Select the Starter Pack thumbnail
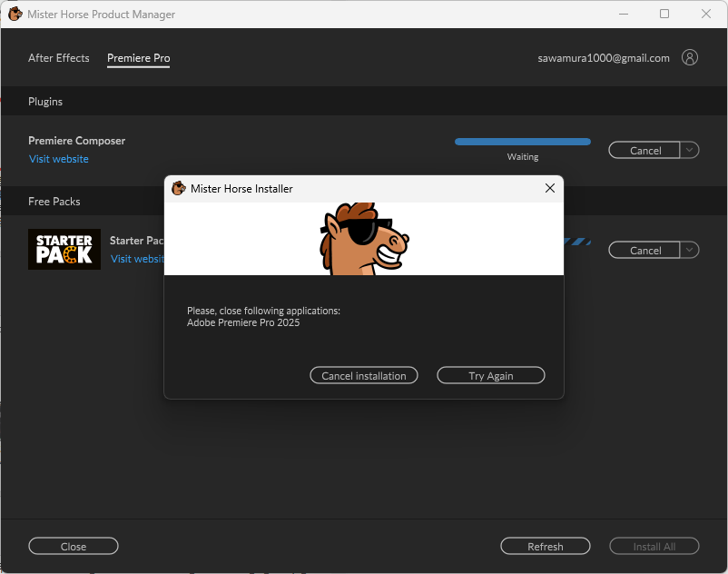This screenshot has height=574, width=728. [64, 249]
